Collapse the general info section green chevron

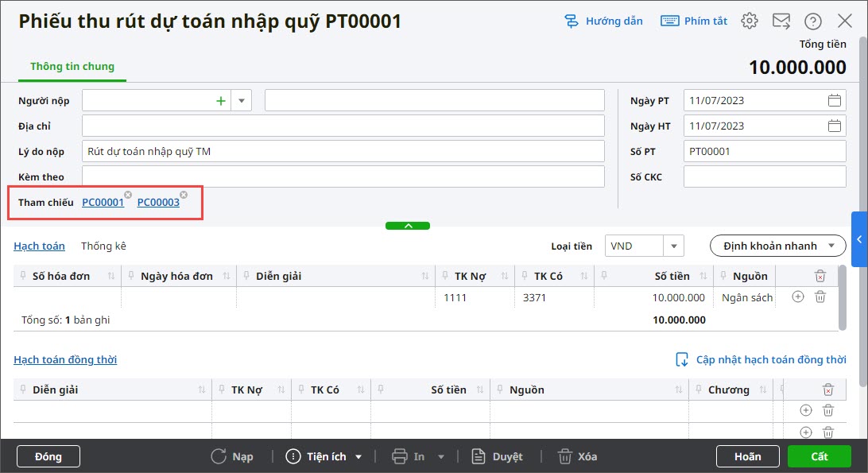pyautogui.click(x=408, y=226)
